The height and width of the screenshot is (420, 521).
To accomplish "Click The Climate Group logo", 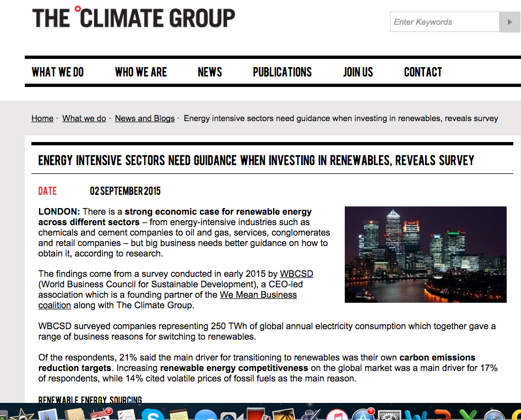I will coord(134,18).
